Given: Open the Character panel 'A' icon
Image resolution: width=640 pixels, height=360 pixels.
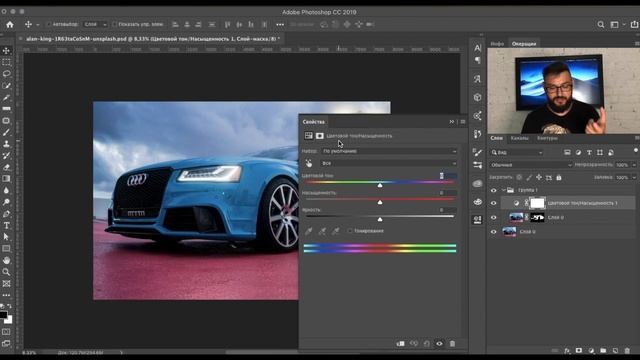Looking at the screenshot, I should pyautogui.click(x=477, y=48).
